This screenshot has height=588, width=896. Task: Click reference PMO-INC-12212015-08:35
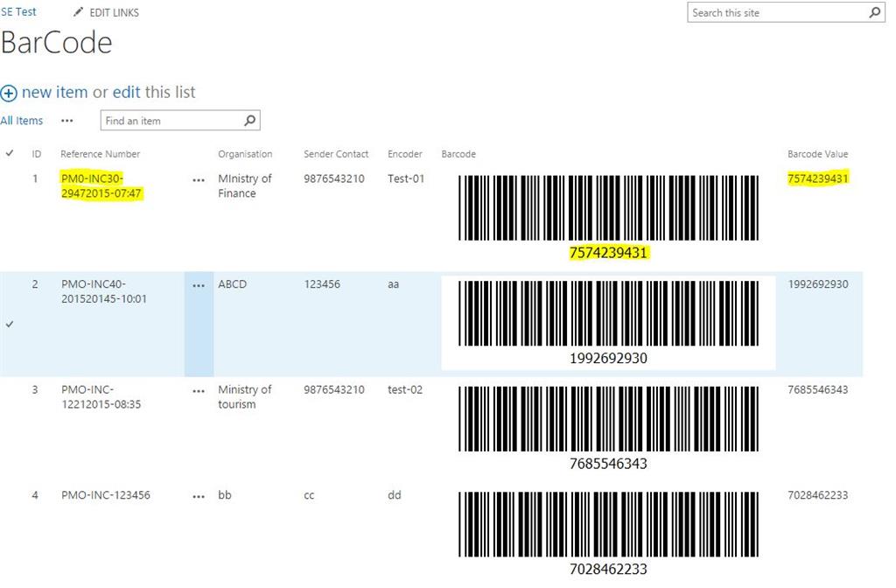tap(101, 396)
